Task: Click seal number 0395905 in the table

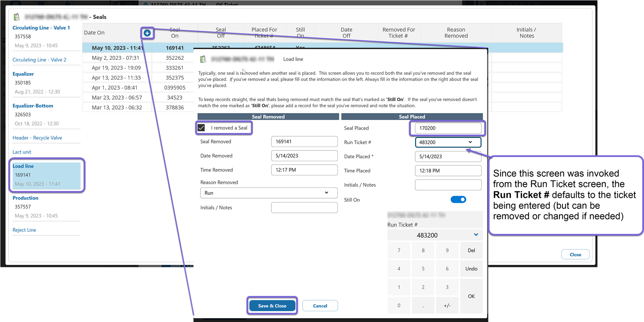Action: point(175,88)
